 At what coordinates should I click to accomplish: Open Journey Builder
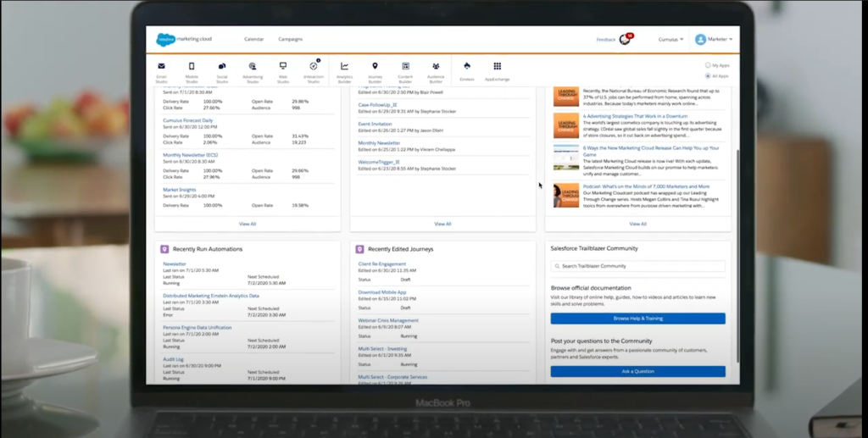(x=375, y=72)
